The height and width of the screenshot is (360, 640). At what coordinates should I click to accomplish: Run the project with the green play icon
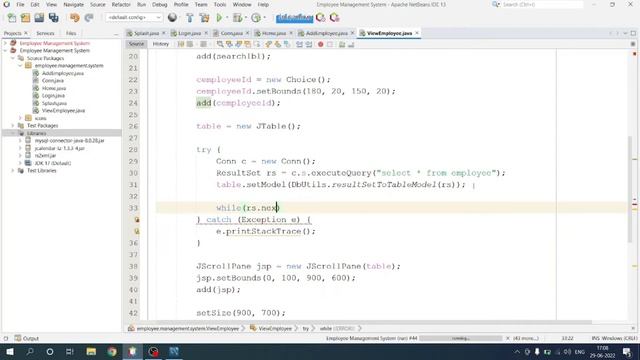(x=219, y=18)
